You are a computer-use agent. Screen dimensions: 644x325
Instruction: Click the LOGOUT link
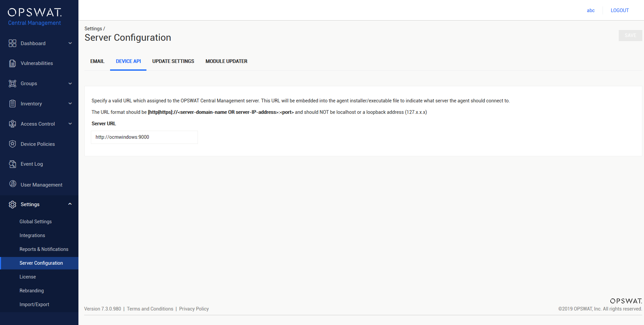(x=620, y=10)
